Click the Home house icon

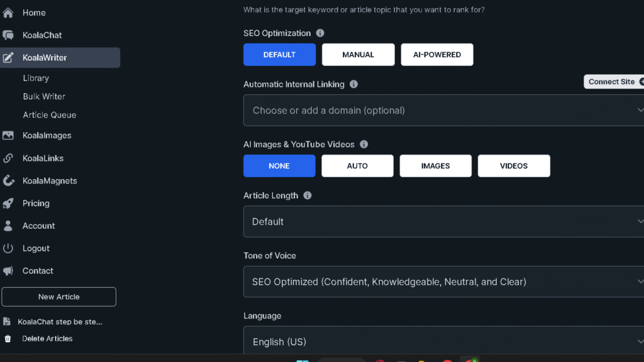(x=8, y=12)
